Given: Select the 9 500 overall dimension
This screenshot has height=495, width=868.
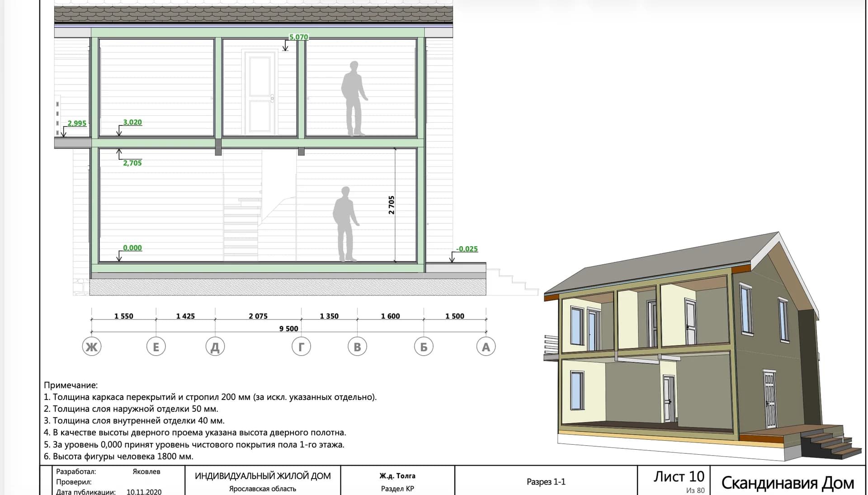Looking at the screenshot, I should [289, 328].
